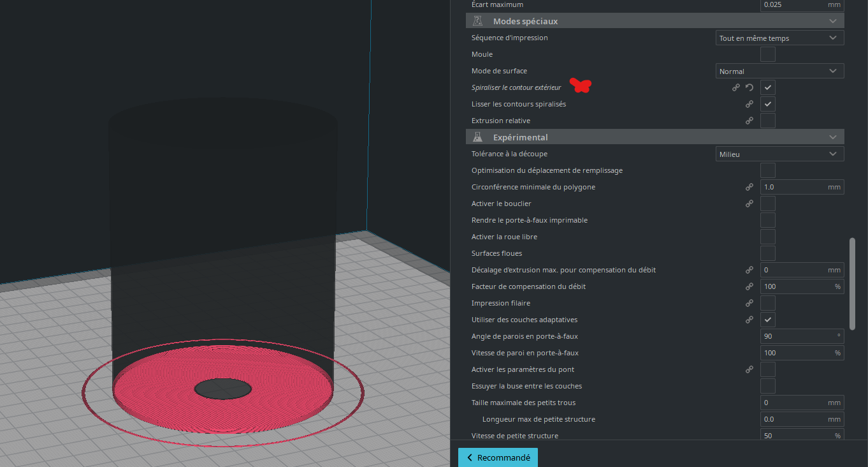This screenshot has width=868, height=467.
Task: Click link icon next to Lisser les contours spiralisés
Action: tap(749, 104)
